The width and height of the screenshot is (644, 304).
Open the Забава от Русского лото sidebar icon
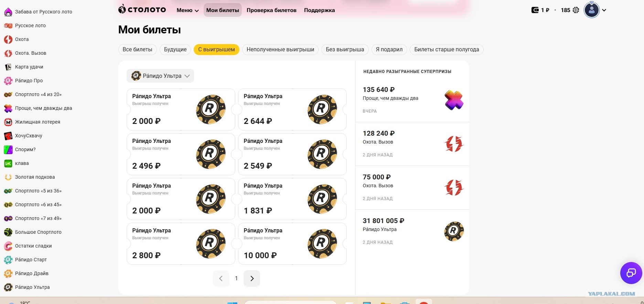pyautogui.click(x=8, y=12)
